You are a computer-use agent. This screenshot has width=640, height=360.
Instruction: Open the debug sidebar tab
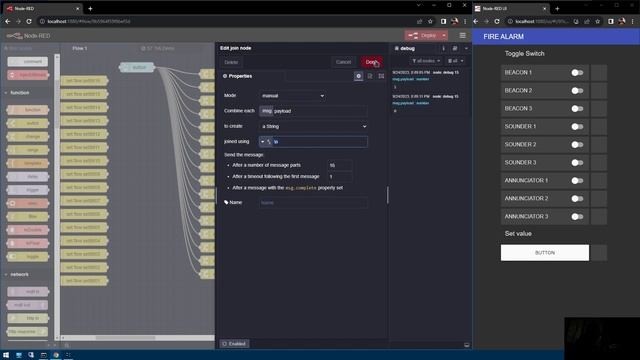tap(404, 48)
